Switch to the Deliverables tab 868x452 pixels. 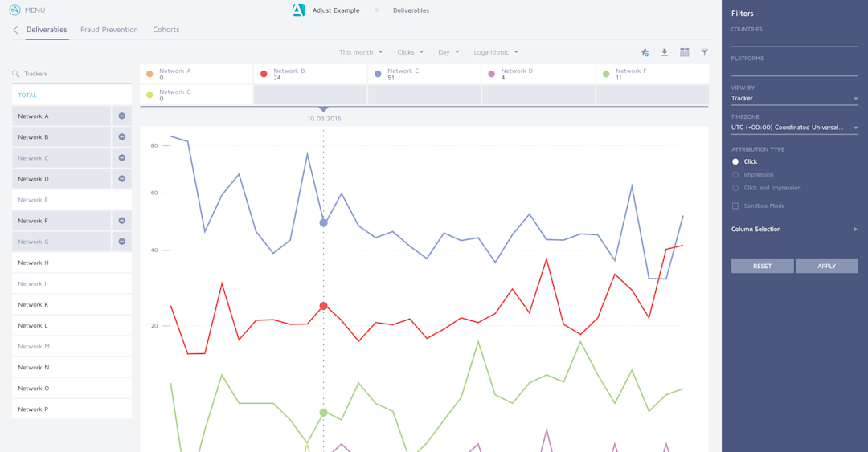[x=47, y=30]
